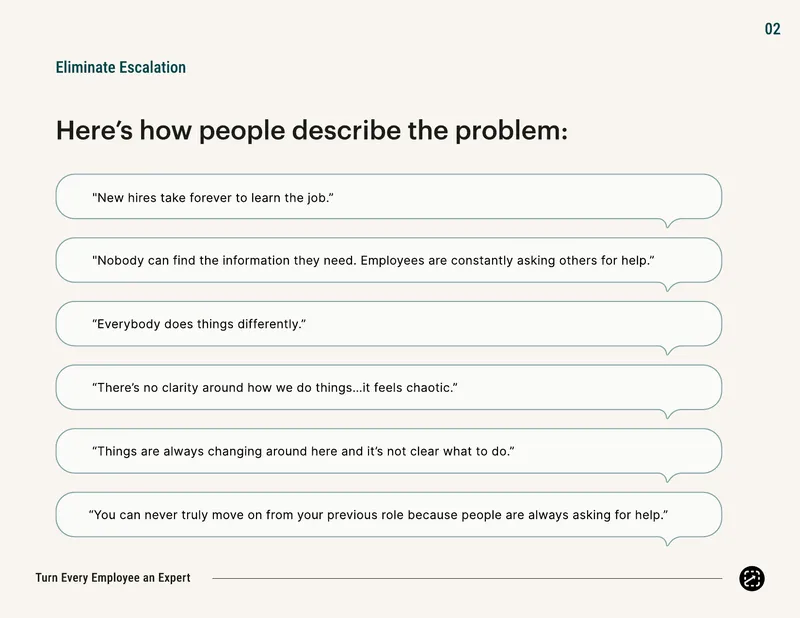Click the speech tail of the "New hires" bubble
The width and height of the screenshot is (800, 618).
click(x=667, y=223)
